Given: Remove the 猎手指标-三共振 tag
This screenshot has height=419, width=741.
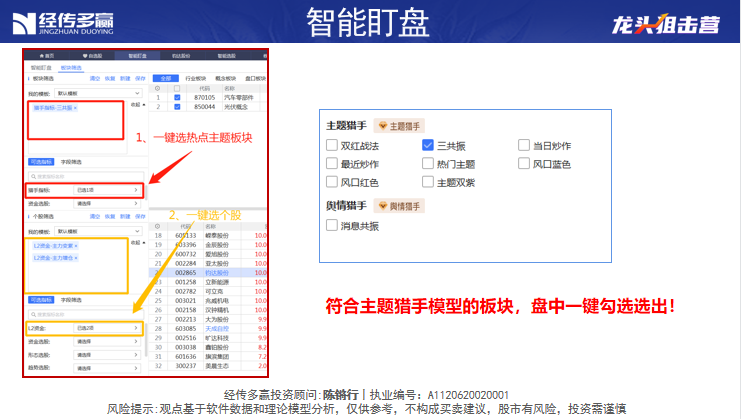Looking at the screenshot, I should coord(76,108).
